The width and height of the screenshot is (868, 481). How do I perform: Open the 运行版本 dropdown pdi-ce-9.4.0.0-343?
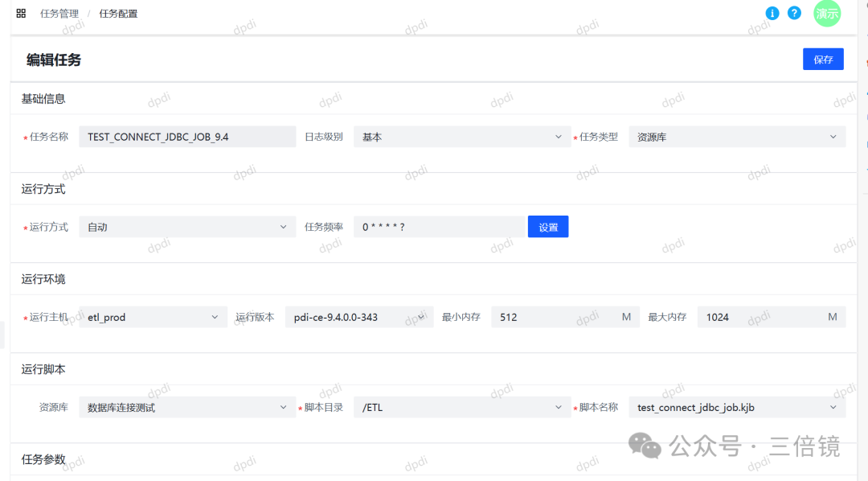click(x=359, y=317)
